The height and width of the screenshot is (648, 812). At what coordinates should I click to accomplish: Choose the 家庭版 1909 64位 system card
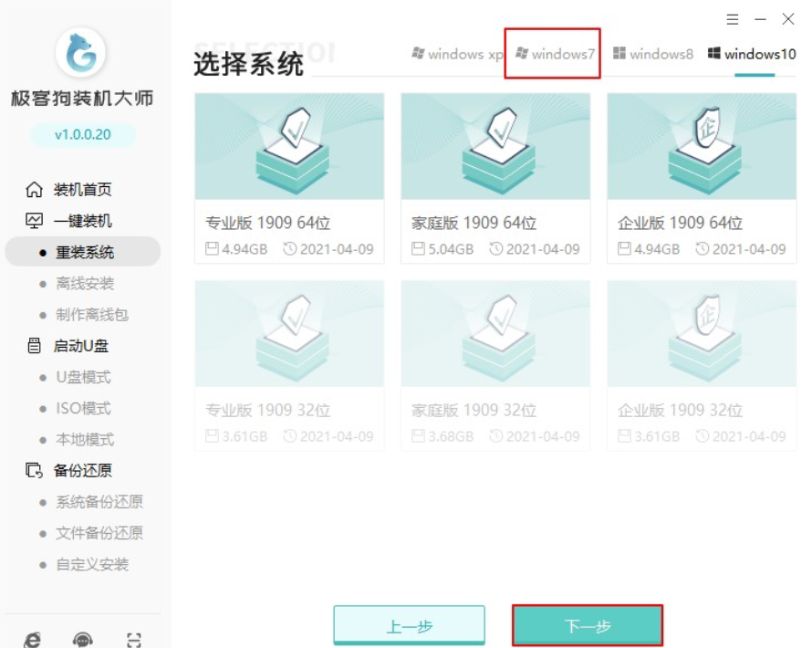(495, 178)
